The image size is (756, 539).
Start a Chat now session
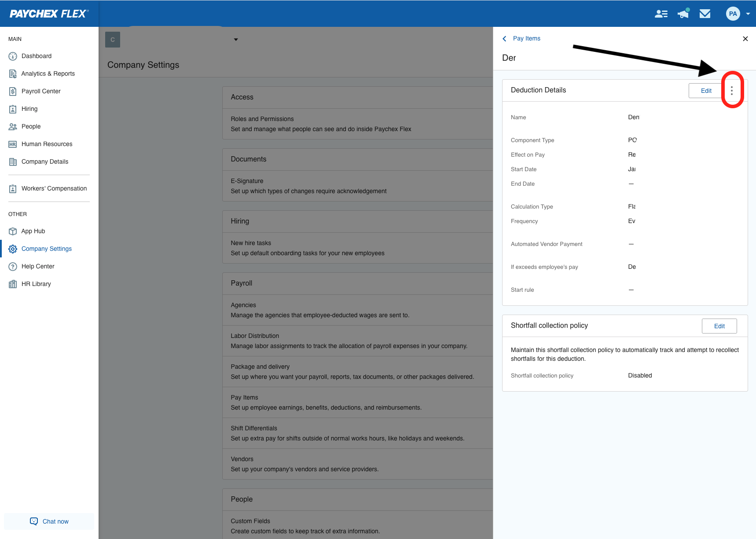coord(49,521)
